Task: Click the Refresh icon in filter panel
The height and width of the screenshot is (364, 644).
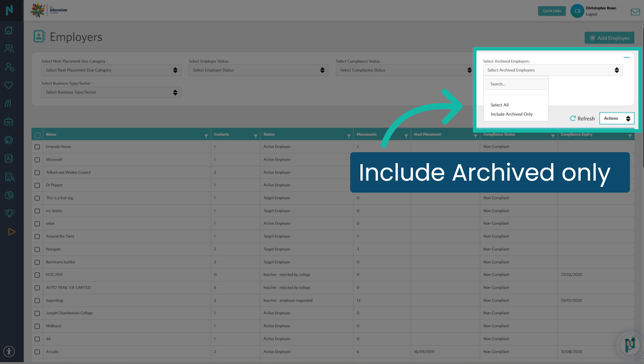Action: point(582,118)
